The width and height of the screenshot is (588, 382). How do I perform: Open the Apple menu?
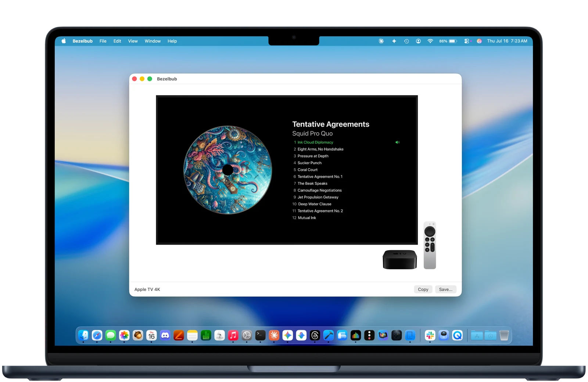(64, 41)
